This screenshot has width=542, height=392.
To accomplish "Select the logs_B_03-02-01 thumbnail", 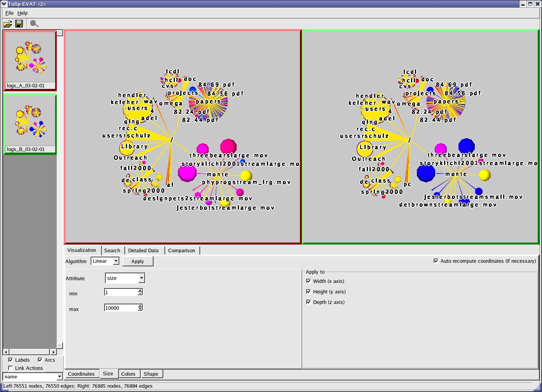I will coord(30,124).
